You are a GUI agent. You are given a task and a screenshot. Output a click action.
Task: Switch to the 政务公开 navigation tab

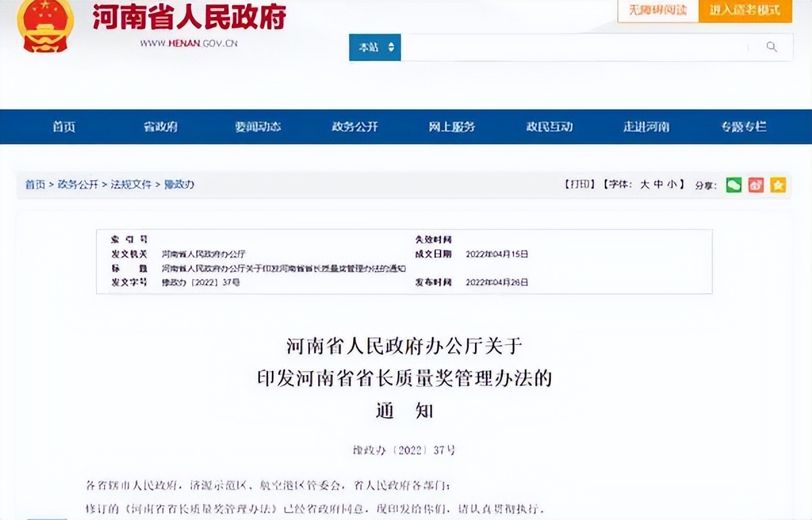[x=355, y=127]
